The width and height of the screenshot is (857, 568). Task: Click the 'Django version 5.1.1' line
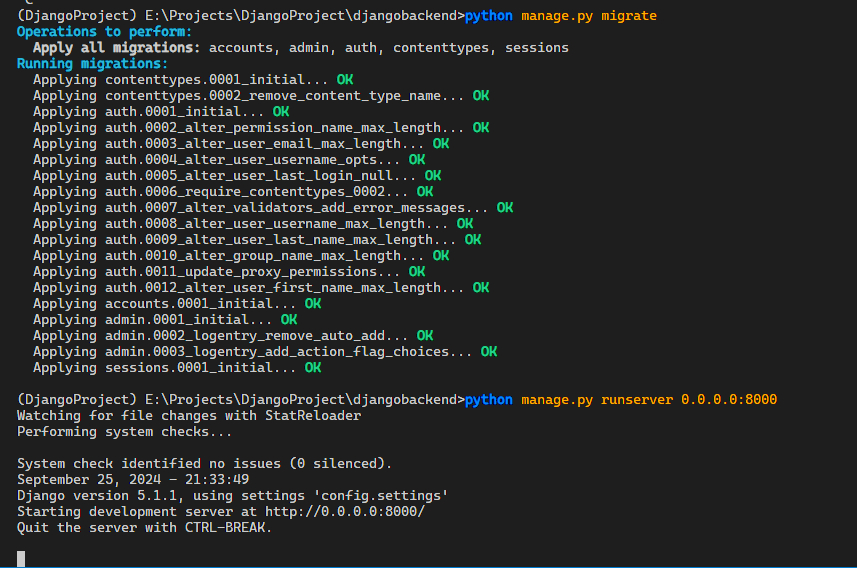(x=232, y=495)
